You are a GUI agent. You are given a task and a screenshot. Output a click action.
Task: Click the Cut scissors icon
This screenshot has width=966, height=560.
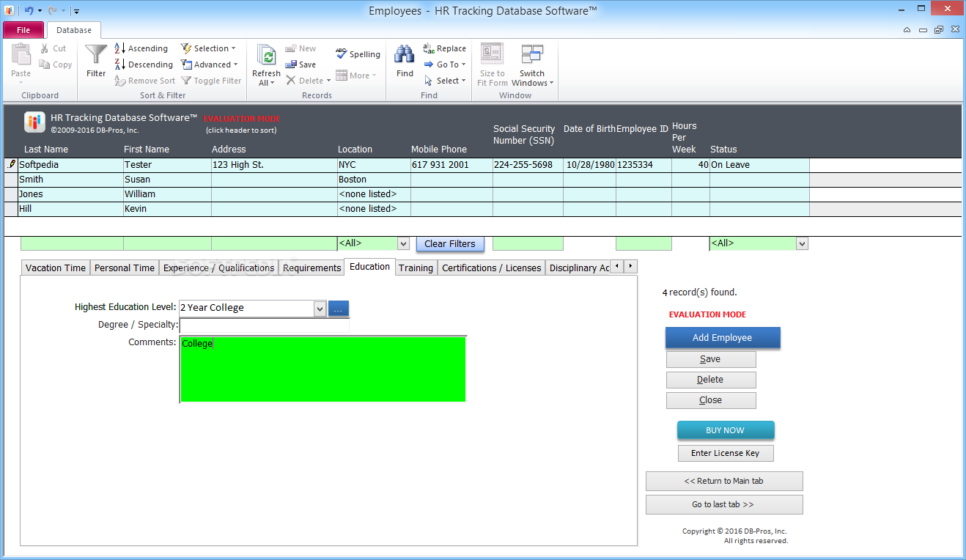(x=45, y=48)
